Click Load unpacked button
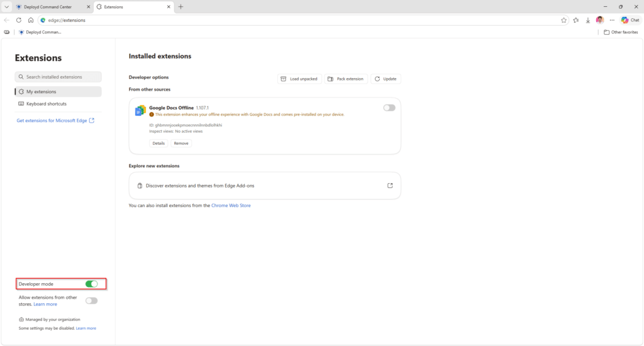The image size is (644, 346). click(x=299, y=79)
